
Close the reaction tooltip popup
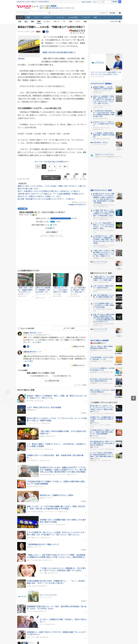(60, 176)
